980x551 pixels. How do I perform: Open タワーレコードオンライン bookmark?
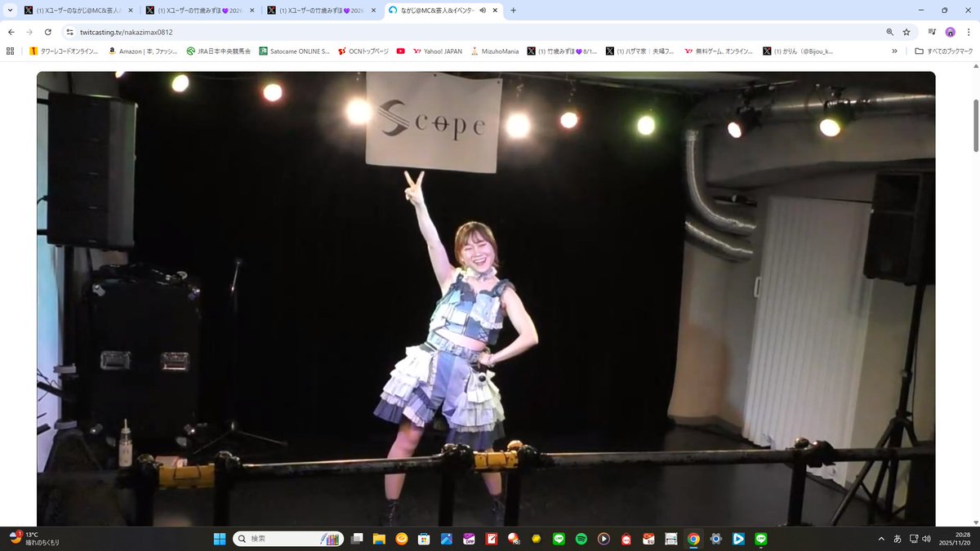click(x=64, y=51)
